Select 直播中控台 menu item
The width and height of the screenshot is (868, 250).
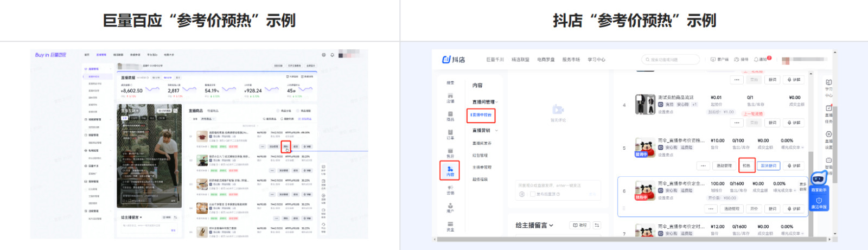click(482, 115)
